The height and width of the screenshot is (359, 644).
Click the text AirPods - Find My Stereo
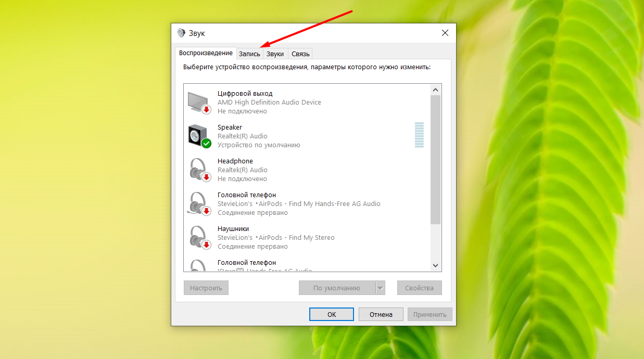pos(297,238)
